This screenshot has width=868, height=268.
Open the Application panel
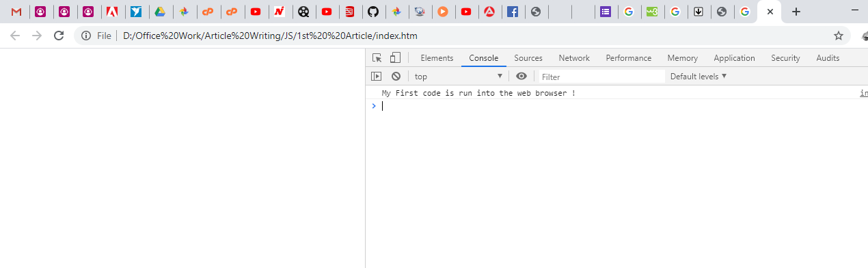click(734, 58)
